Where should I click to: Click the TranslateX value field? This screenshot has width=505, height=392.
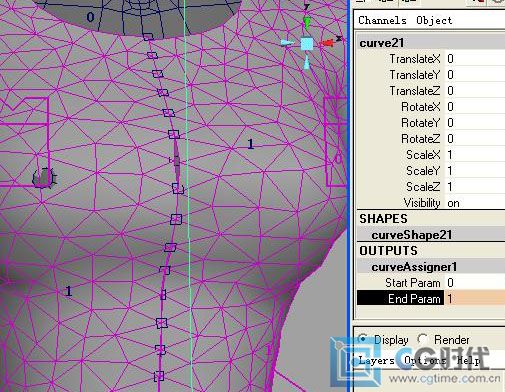pos(475,59)
